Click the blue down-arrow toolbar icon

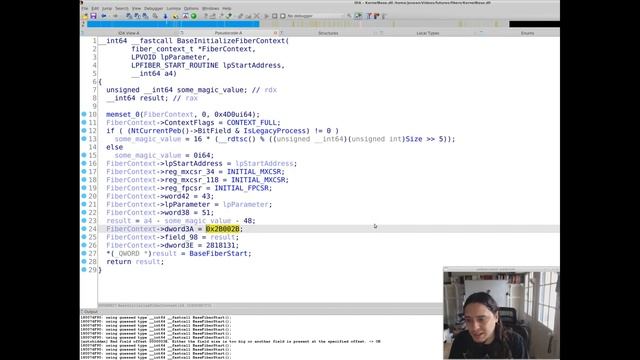tap(165, 16)
